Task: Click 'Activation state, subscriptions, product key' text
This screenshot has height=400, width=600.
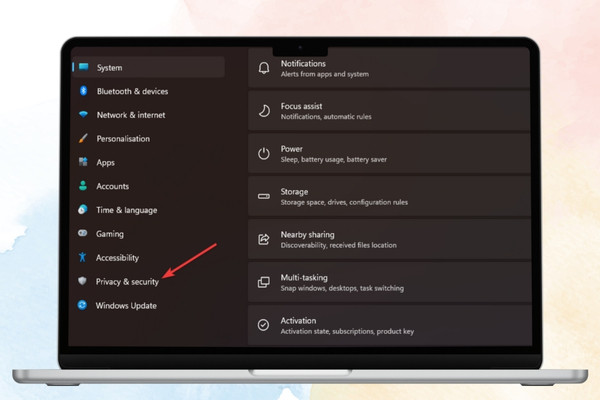Action: (x=347, y=331)
